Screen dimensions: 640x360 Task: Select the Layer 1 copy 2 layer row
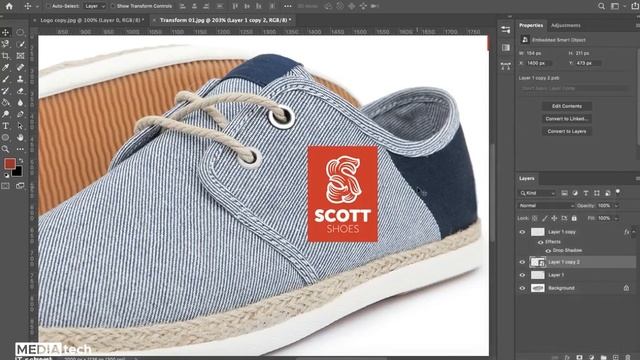(576, 262)
